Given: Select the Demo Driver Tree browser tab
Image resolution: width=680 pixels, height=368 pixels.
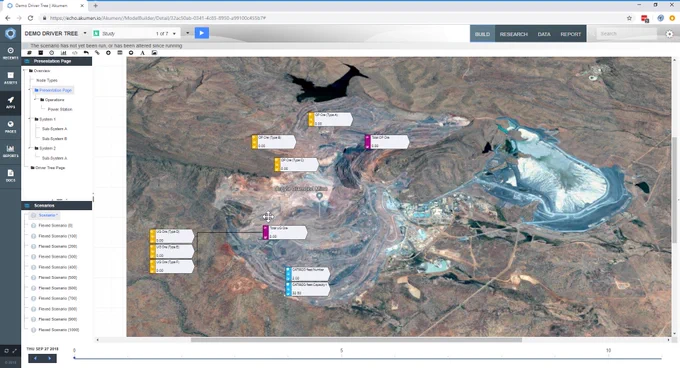Looking at the screenshot, I should click(45, 6).
